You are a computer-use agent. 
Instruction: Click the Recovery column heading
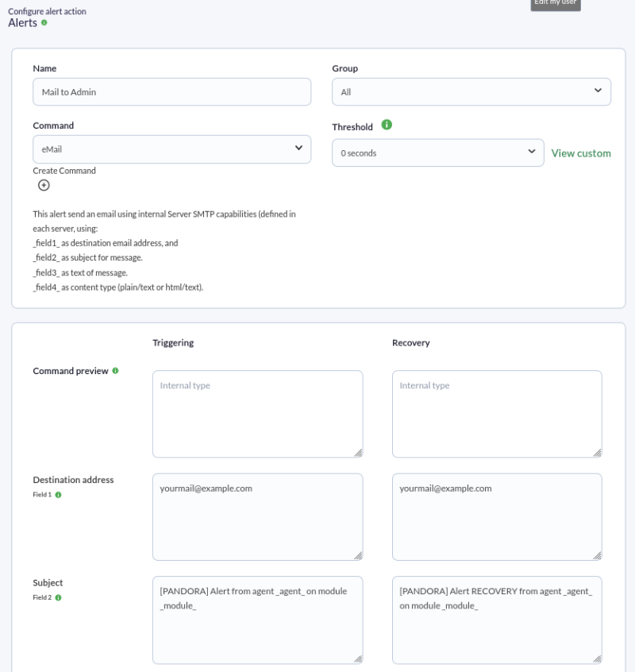click(x=410, y=343)
